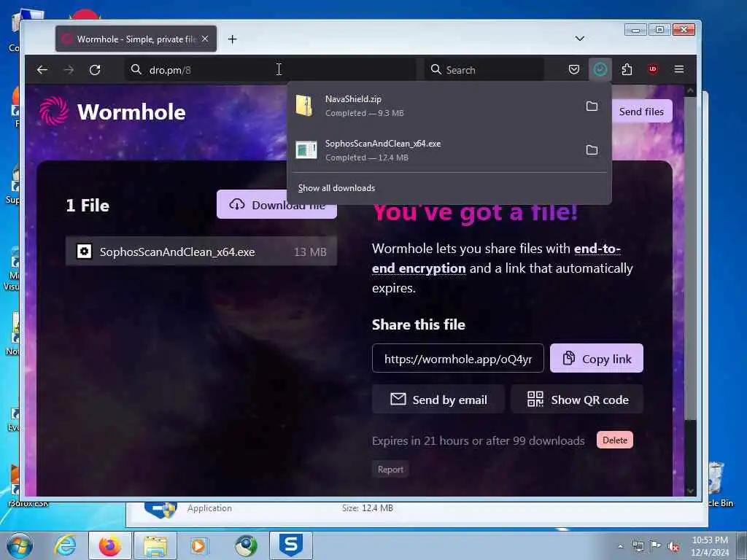
Task: Show NavaShield.zip in its folder
Action: (592, 106)
